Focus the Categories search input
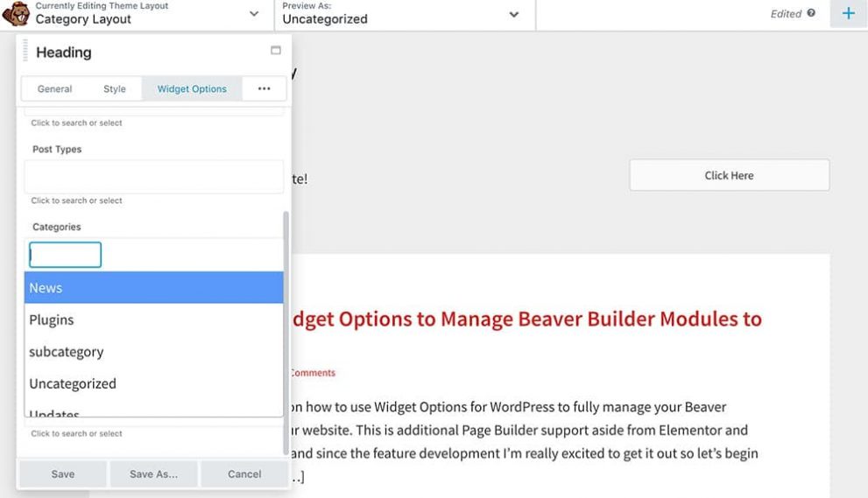This screenshot has width=868, height=498. click(66, 255)
